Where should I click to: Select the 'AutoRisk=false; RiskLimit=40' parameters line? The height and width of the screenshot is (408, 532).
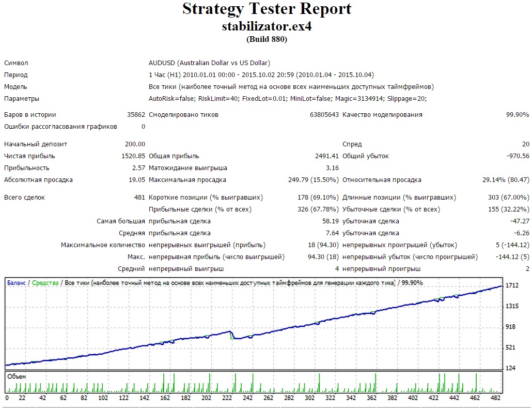(x=288, y=99)
